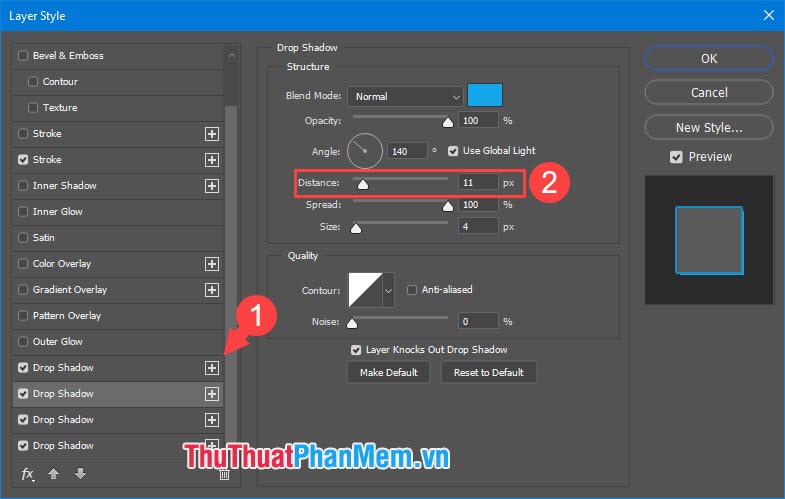Select the Pattern Overlay style row
Viewport: 785px width, 499px height.
click(x=118, y=316)
